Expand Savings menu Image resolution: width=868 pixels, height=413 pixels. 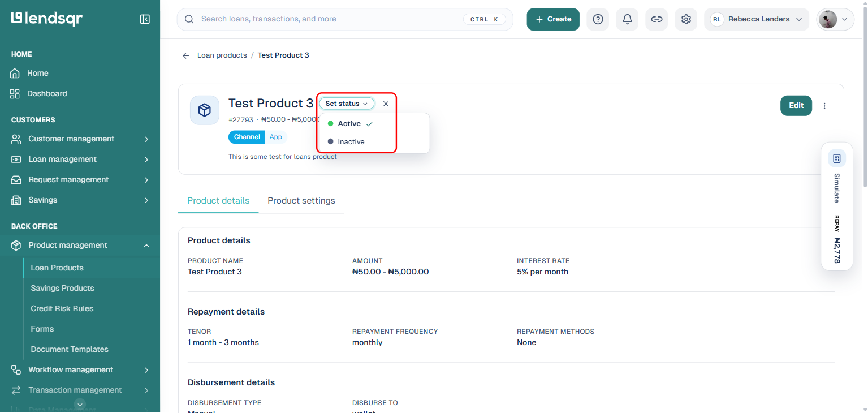80,200
